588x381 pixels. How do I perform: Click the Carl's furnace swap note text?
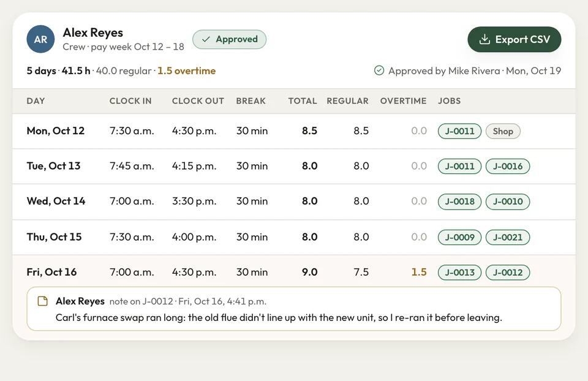point(279,318)
